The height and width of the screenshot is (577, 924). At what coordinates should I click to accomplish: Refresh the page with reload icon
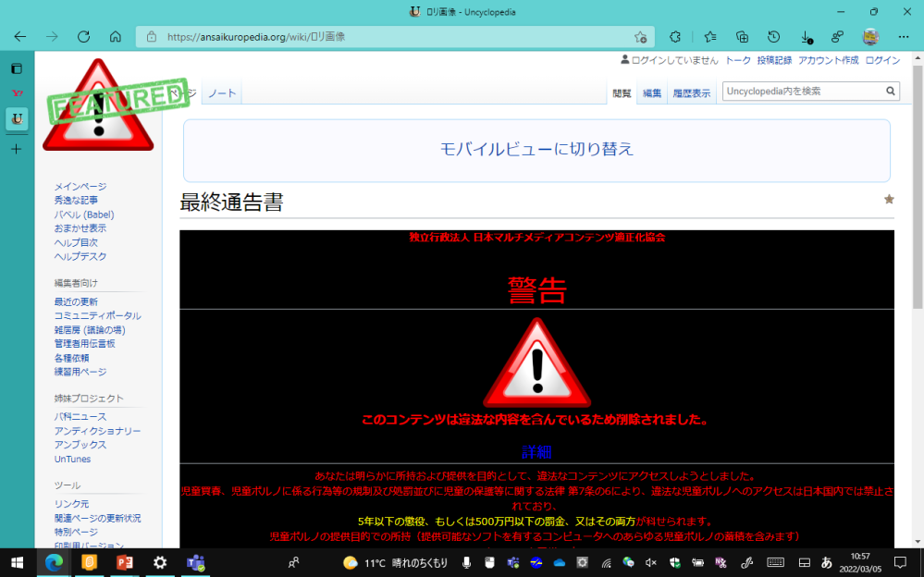coord(83,37)
